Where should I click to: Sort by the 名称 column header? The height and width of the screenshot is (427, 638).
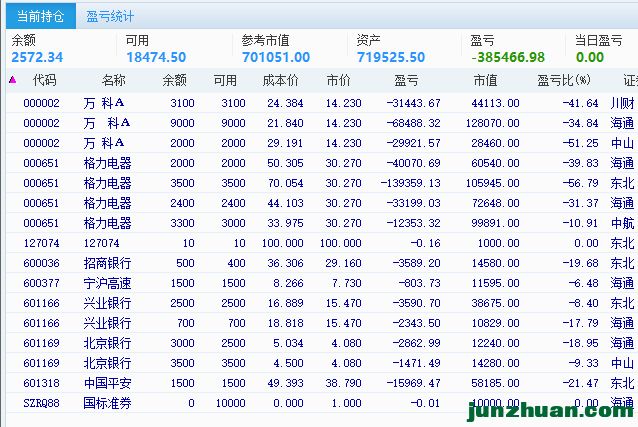click(x=114, y=80)
